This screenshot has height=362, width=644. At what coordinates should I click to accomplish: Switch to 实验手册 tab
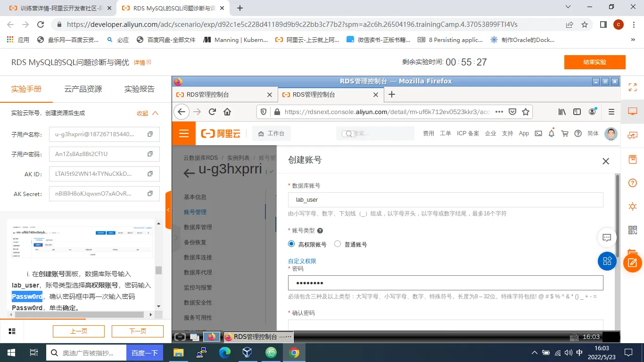pyautogui.click(x=26, y=89)
